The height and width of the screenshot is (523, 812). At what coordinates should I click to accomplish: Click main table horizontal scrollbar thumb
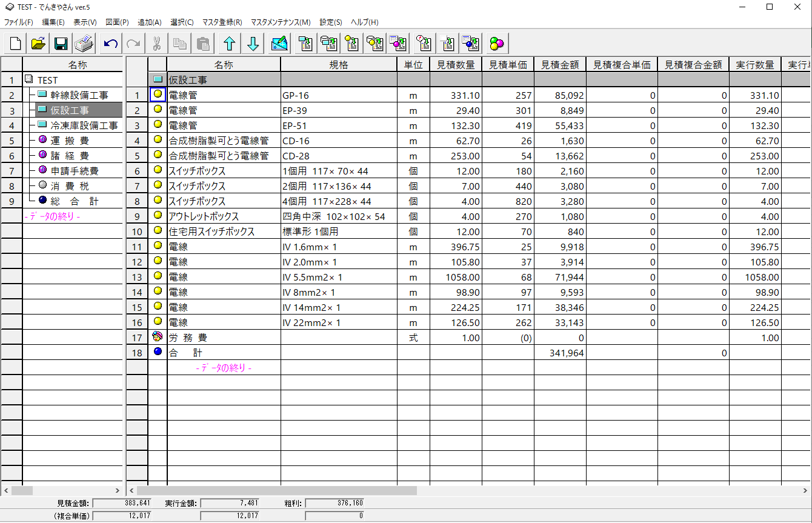pos(277,490)
